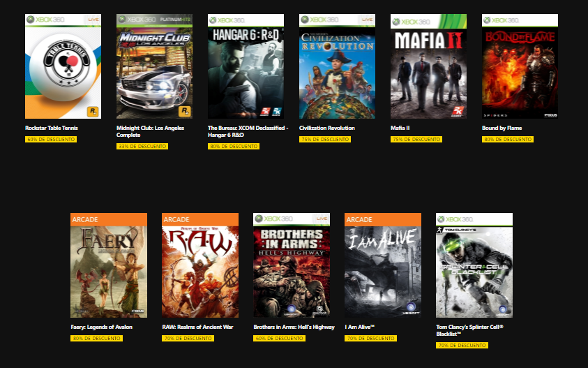This screenshot has width=588, height=368.
Task: Select Faery Legends of Avalon arcade cover
Action: 109,265
